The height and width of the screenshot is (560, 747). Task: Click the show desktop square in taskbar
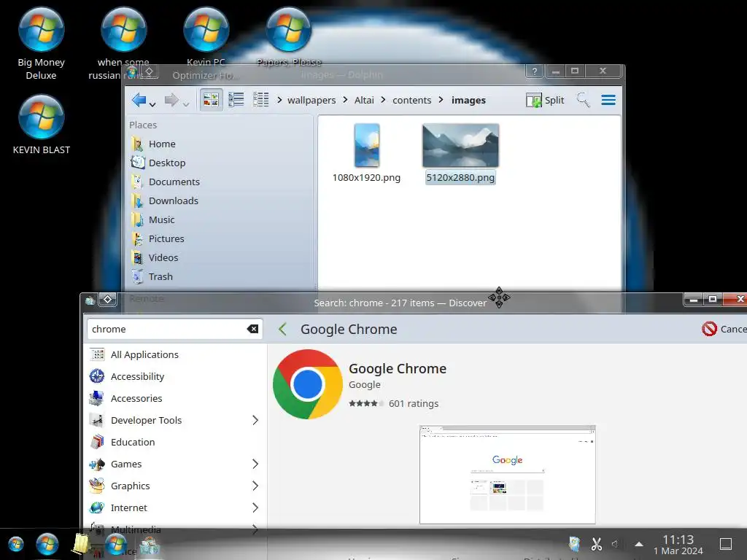pyautogui.click(x=726, y=544)
